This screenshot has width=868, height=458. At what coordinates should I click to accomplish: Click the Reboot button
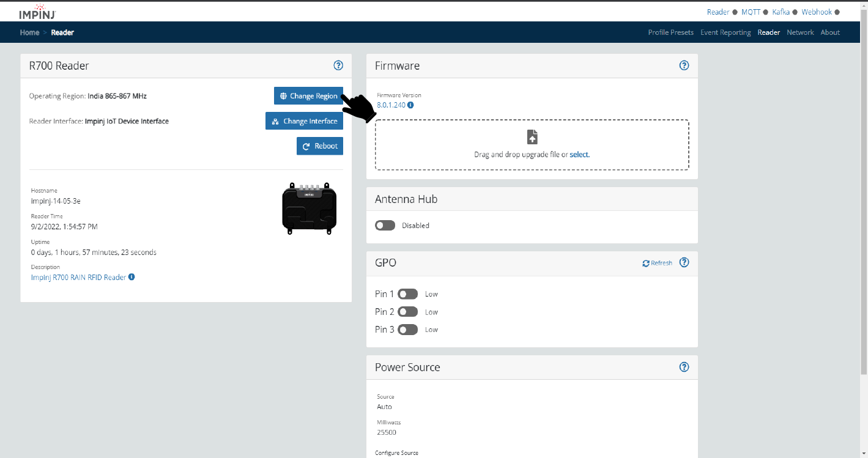point(320,146)
